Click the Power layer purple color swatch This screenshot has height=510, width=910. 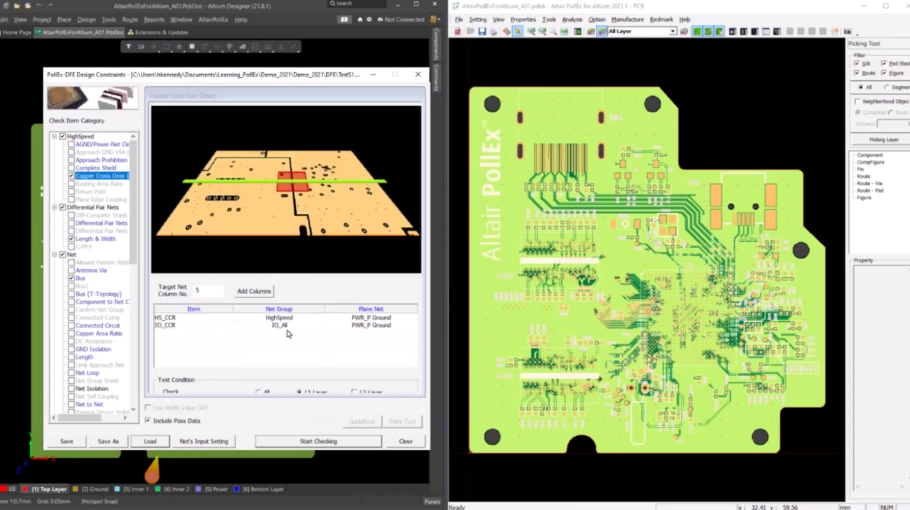click(x=198, y=489)
